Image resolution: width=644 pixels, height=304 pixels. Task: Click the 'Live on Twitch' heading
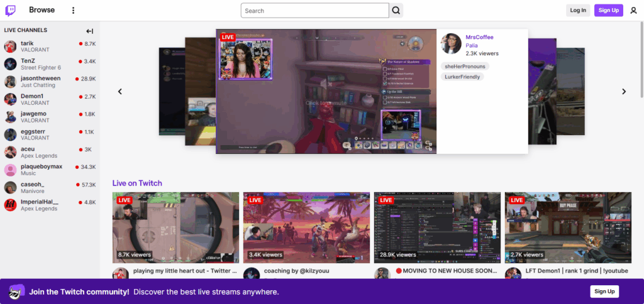pos(137,183)
